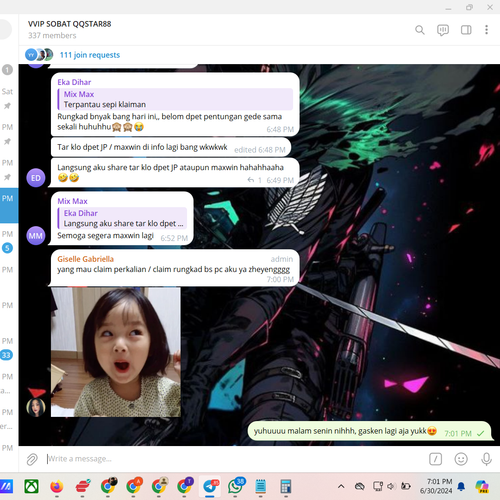Open the 7:01 PM clock and date
This screenshot has width=500, height=500.
pyautogui.click(x=436, y=486)
